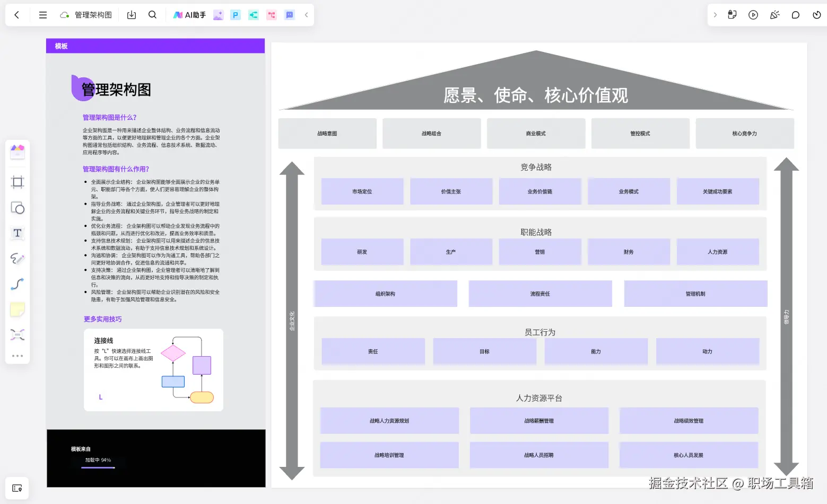Activate the laser pointer tool
The width and height of the screenshot is (827, 504).
coord(774,15)
